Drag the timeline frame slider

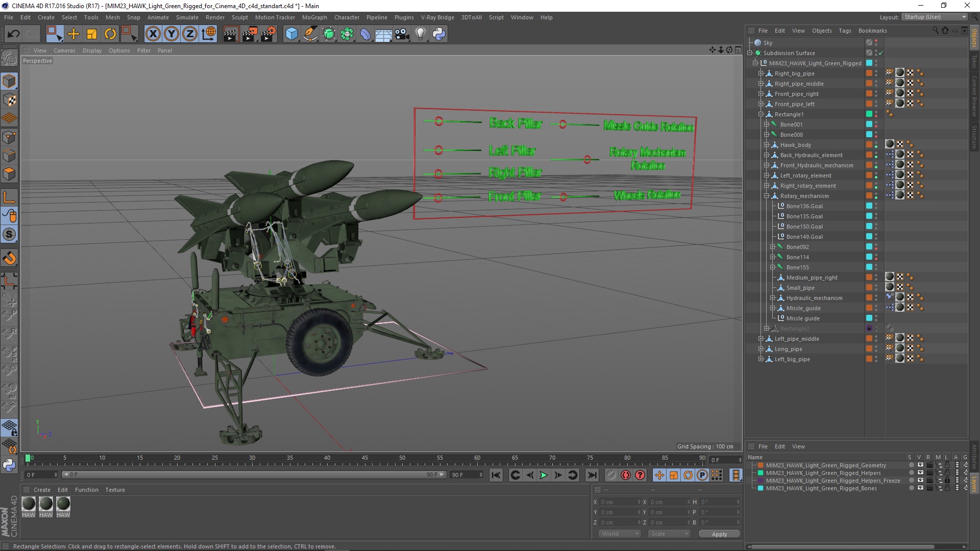pos(27,458)
